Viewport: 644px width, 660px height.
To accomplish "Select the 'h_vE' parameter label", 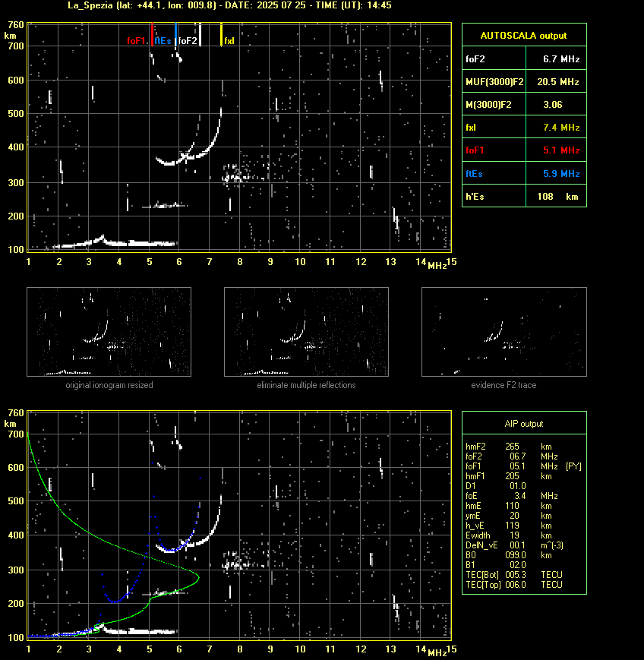I will 475,526.
